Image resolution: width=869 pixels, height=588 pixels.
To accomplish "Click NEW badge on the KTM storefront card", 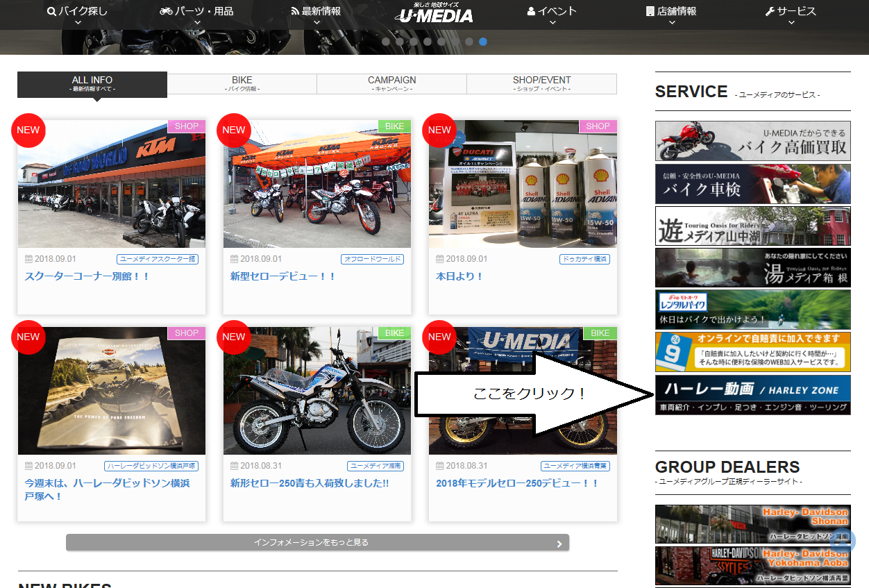I will coord(28,130).
